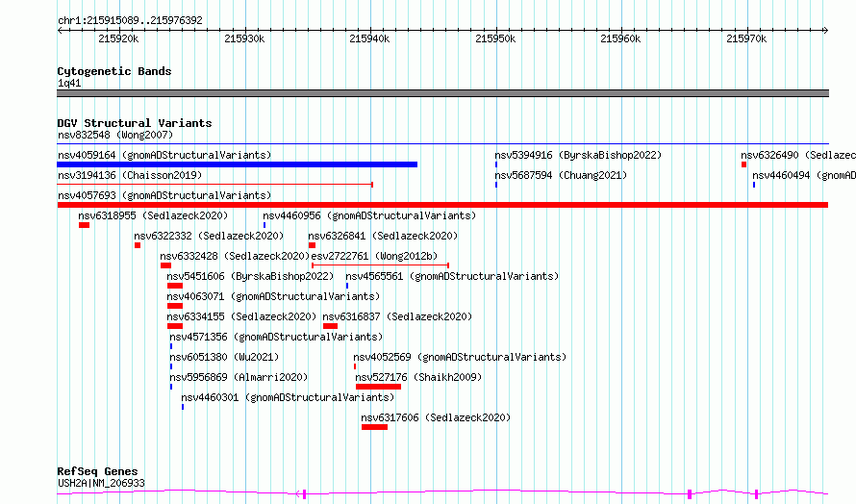Open the nsv527176 (Shaikh2009) label
856x504 pixels.
418,377
